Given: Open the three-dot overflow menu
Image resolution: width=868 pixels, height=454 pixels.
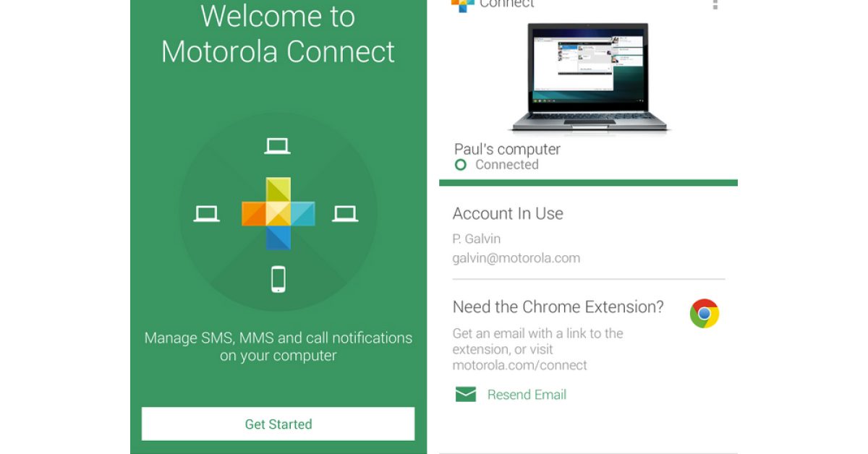Looking at the screenshot, I should [x=715, y=4].
